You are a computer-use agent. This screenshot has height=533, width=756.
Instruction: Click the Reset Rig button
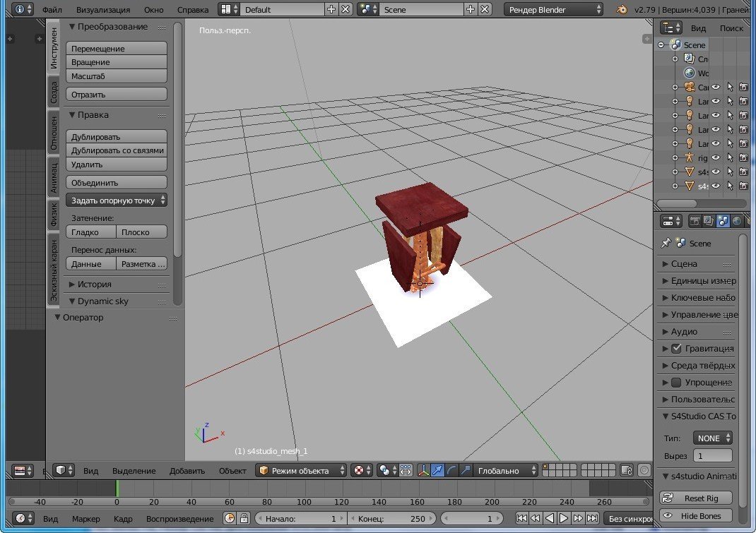(696, 498)
